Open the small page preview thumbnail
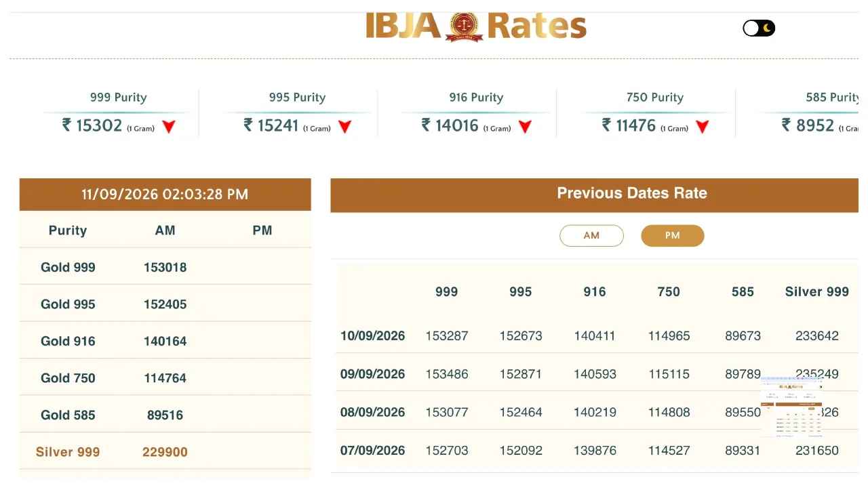The height and width of the screenshot is (488, 868). click(791, 407)
